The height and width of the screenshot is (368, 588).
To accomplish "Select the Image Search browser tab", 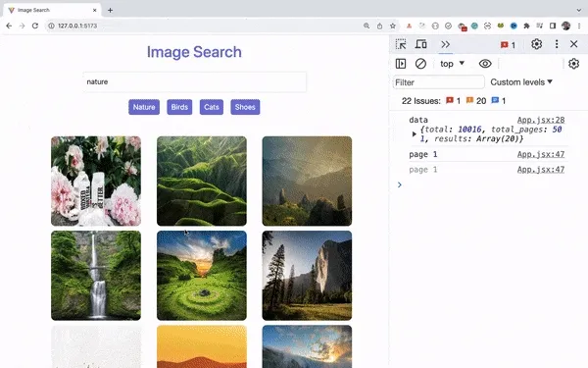I will [x=52, y=10].
